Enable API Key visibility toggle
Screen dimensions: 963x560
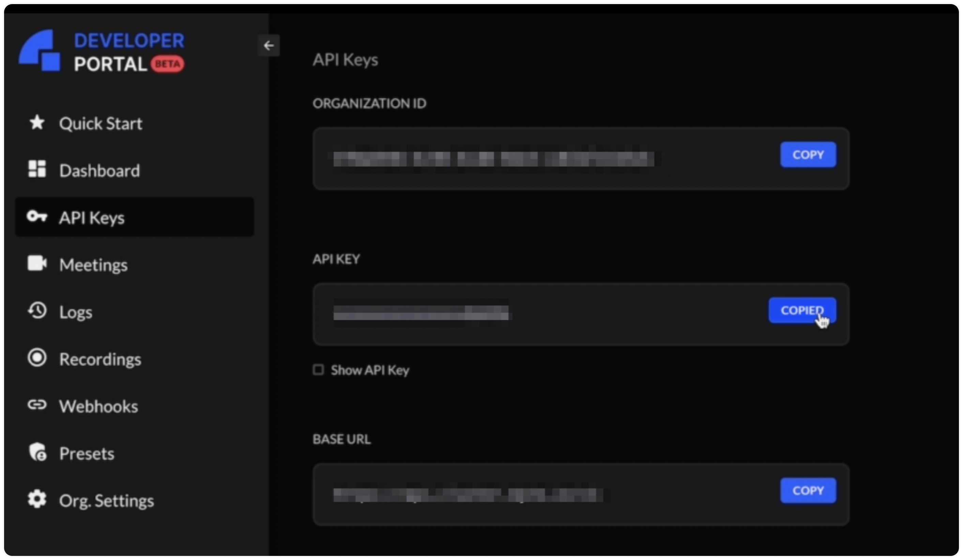coord(318,370)
